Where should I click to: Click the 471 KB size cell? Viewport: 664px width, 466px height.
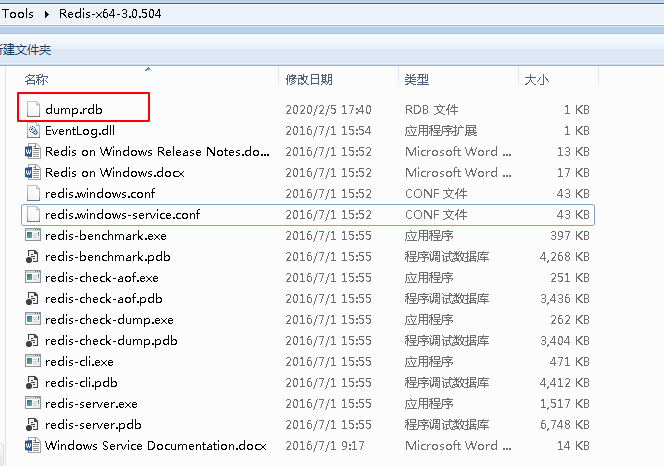coord(570,362)
